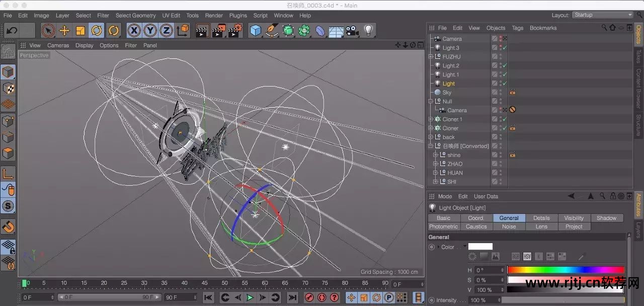Open the Render menu
Screen dimensions: 644x306
pos(214,16)
